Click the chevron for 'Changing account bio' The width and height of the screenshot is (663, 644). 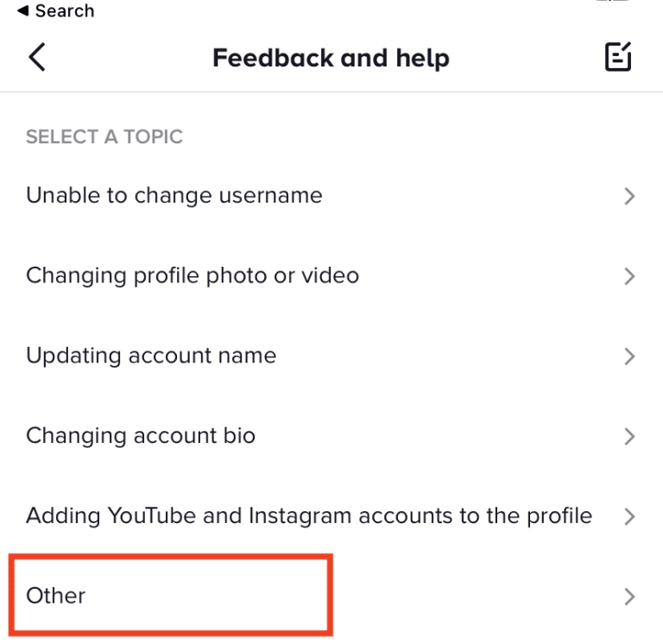629,436
